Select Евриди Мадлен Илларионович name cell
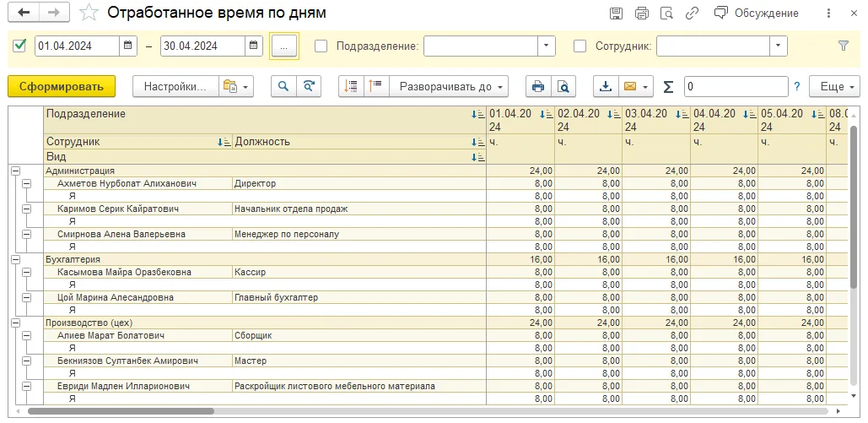The height and width of the screenshot is (423, 868). pos(137,387)
